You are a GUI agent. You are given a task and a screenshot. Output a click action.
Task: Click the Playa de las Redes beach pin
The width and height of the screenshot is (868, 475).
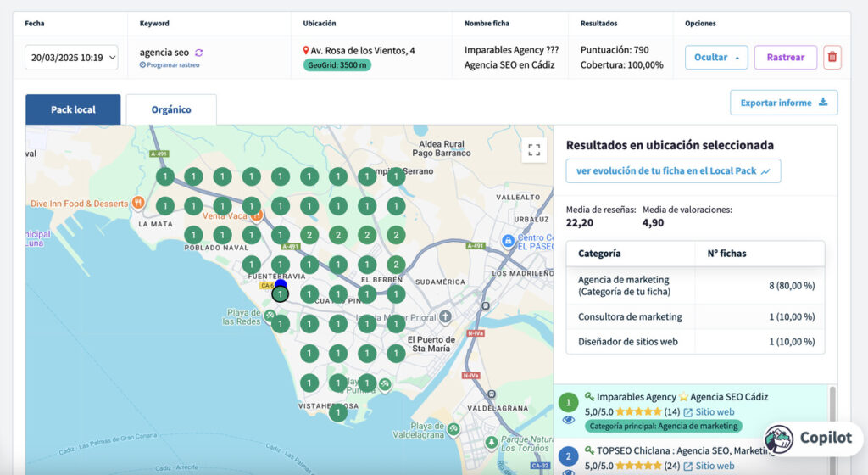pos(270,316)
